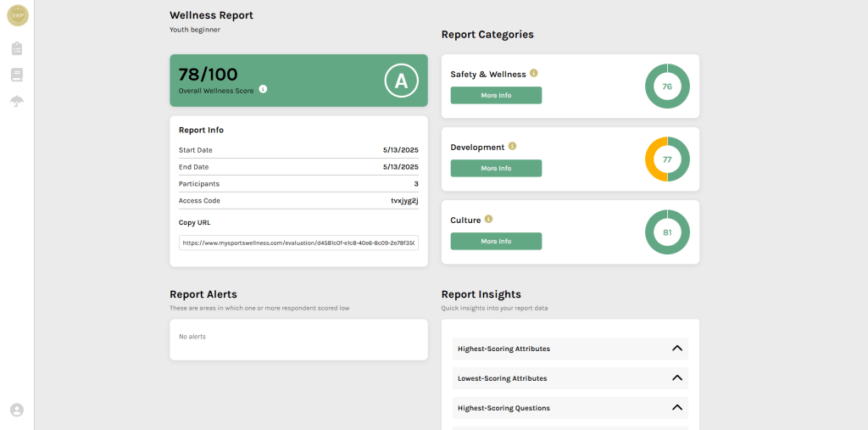
Task: Click More Info under Development
Action: (x=496, y=169)
